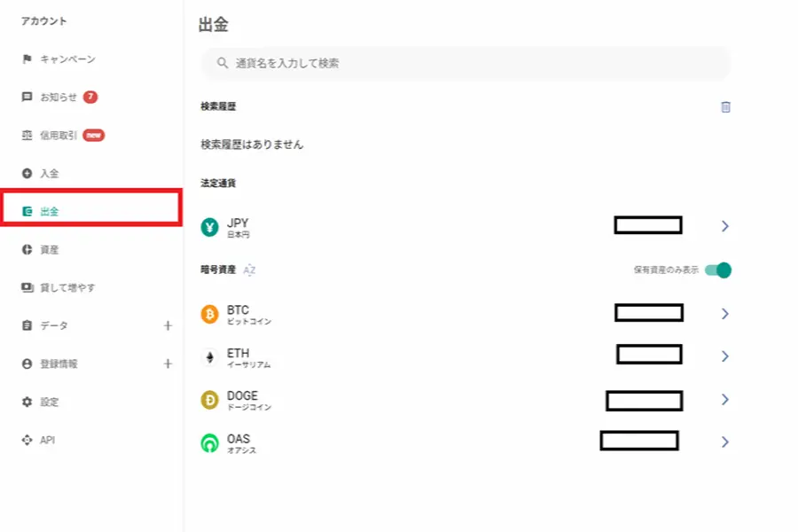Clear search history with the trash icon
This screenshot has width=798, height=532.
tap(725, 106)
